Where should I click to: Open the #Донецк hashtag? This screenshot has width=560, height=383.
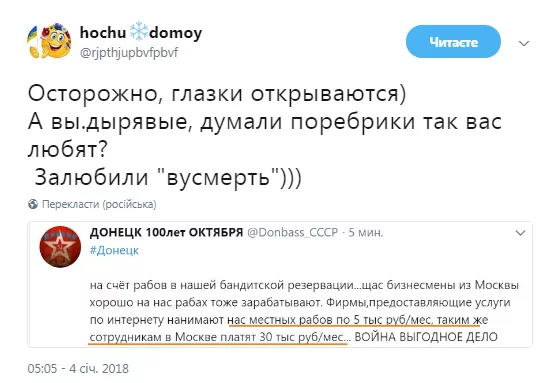pos(114,250)
